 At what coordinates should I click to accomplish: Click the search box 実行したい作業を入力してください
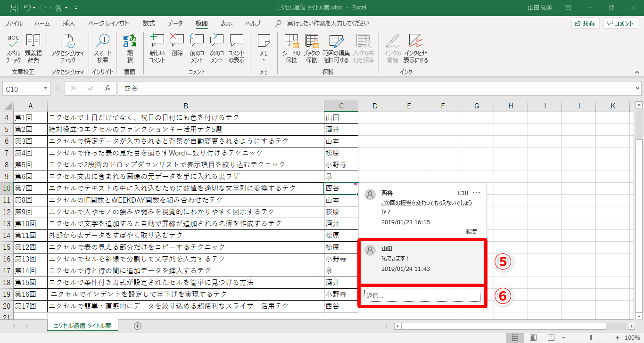tap(327, 23)
